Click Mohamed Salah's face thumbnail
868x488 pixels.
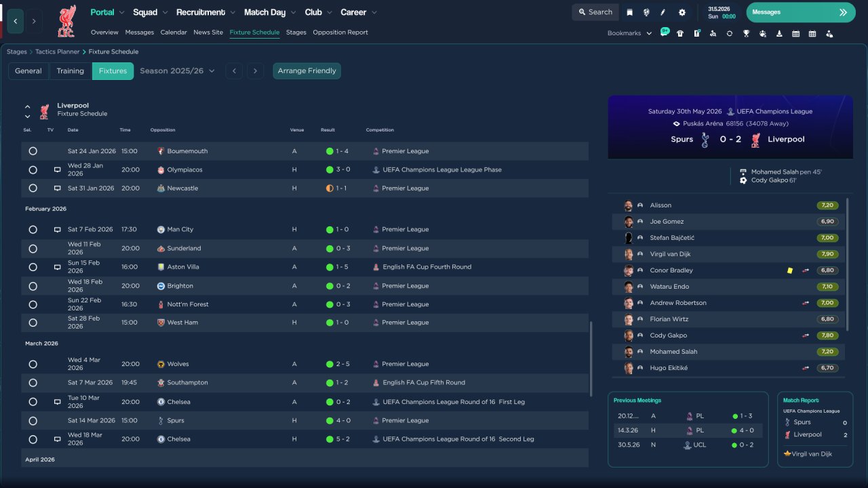point(629,352)
